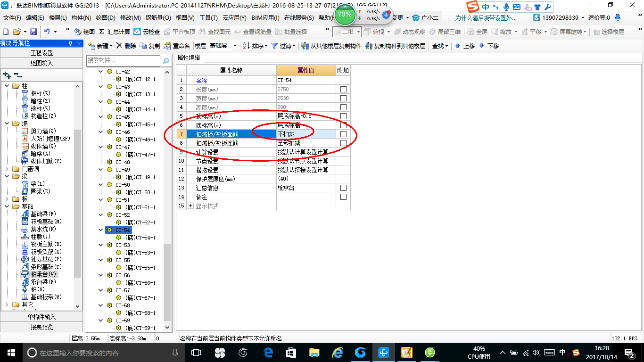Screen dimensions: 644x362
Task: Select CT-48 in component list
Action: tap(123, 162)
